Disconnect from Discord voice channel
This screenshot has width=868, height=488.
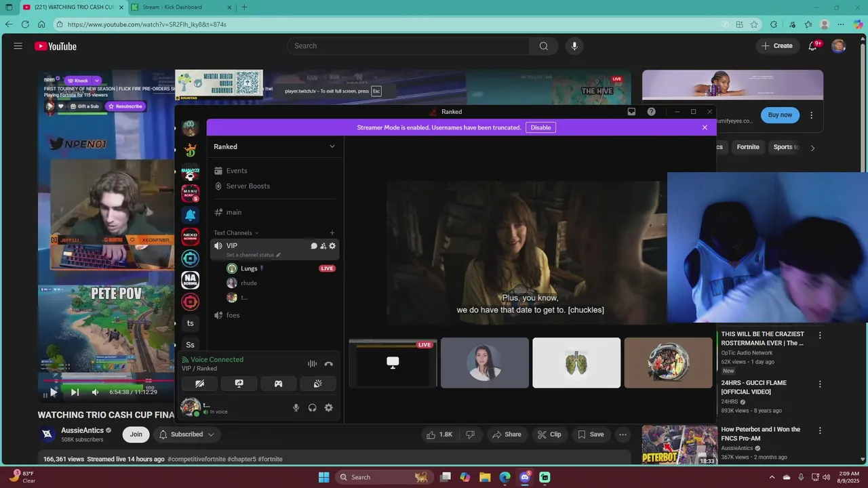click(329, 364)
